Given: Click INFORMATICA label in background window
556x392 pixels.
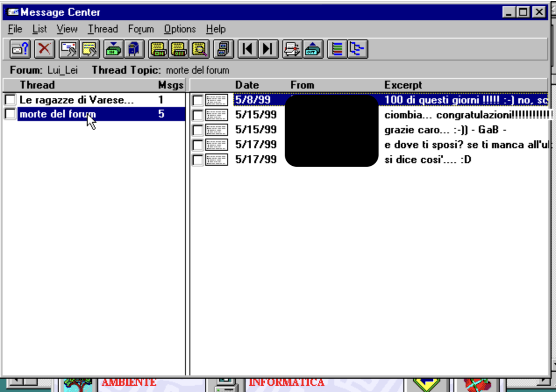Looking at the screenshot, I should pyautogui.click(x=286, y=382).
